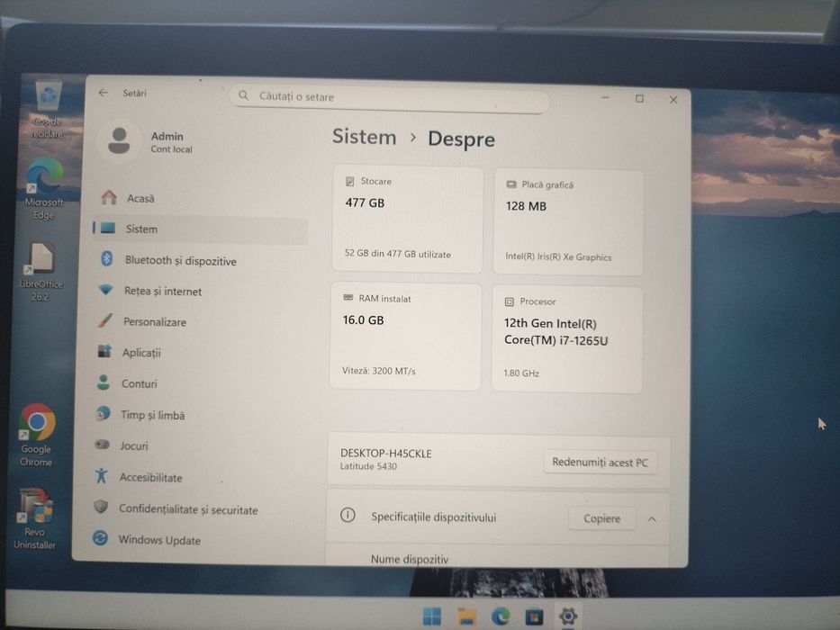Click the Copiere button

601,518
